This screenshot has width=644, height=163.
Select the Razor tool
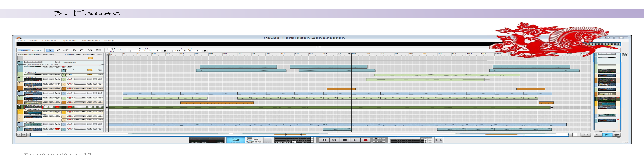click(74, 50)
